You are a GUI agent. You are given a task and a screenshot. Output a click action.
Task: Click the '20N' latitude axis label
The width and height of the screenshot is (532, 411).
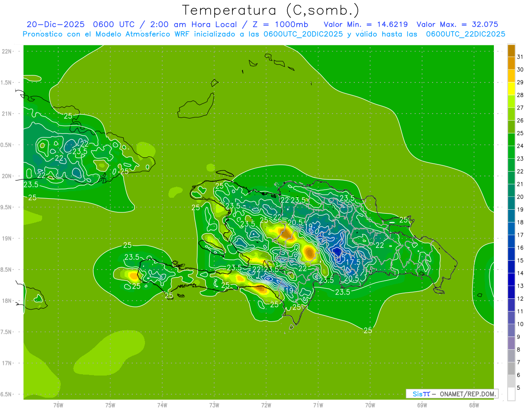point(7,176)
